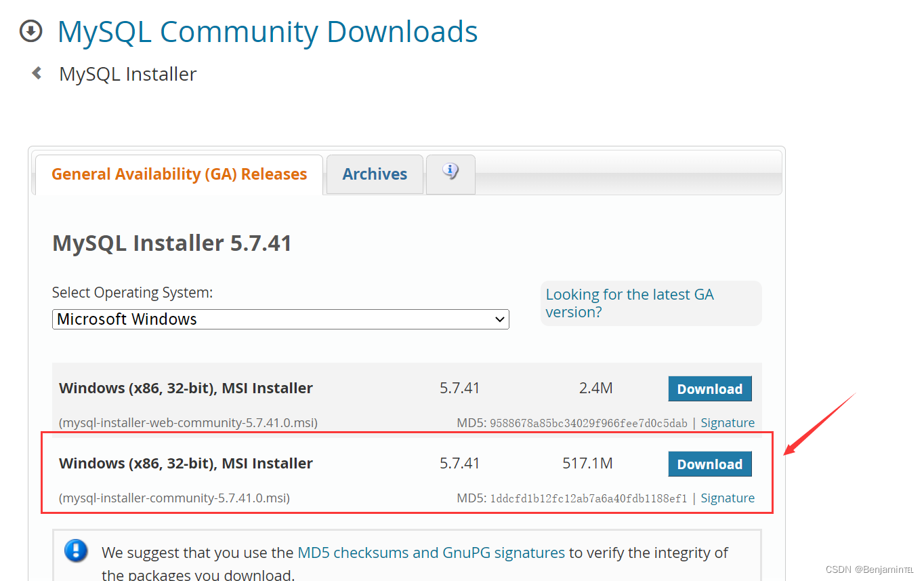The width and height of the screenshot is (924, 581).
Task: Select the mysql-installer-community-5.7.41.0.msi filename
Action: 174,498
